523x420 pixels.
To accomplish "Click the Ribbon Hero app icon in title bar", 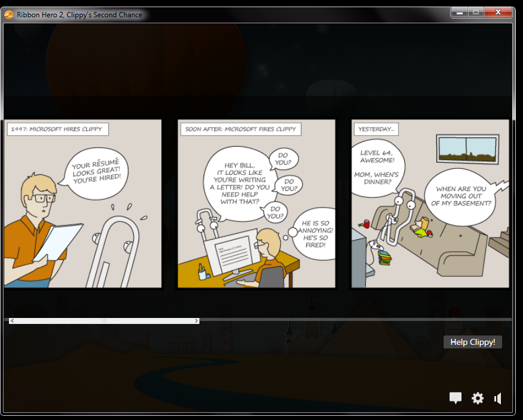I will pos(9,15).
